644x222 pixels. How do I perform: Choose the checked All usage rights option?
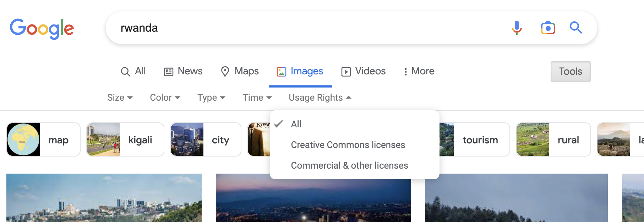coord(296,124)
